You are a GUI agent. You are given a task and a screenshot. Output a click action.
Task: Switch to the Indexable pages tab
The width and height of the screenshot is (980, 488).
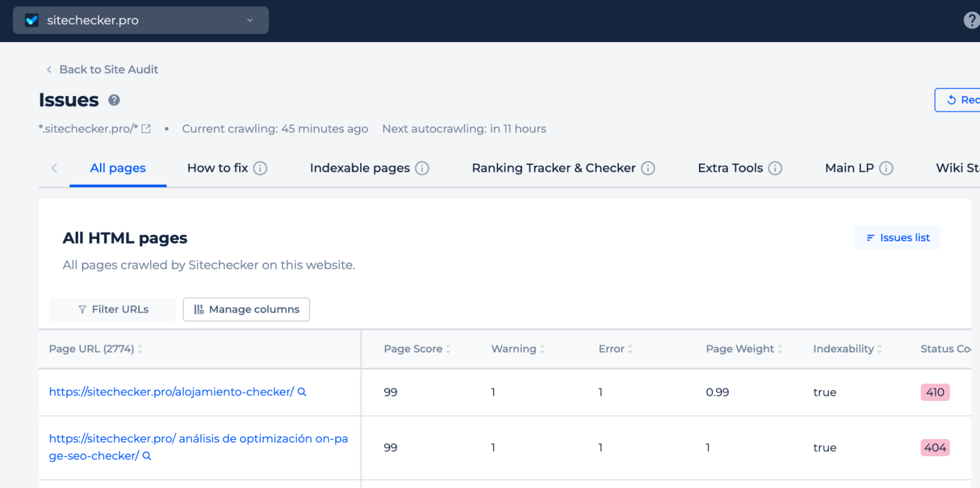(360, 168)
